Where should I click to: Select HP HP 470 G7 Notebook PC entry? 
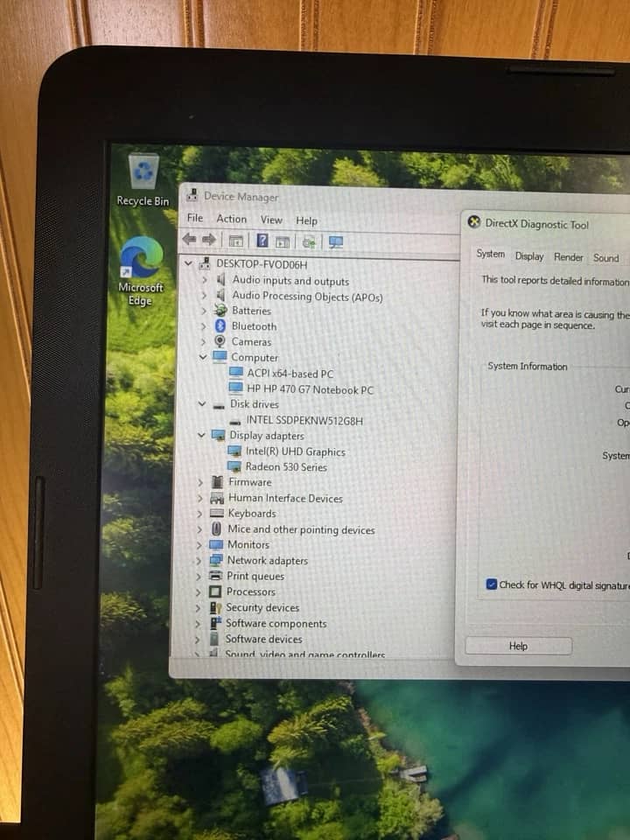tap(300, 389)
